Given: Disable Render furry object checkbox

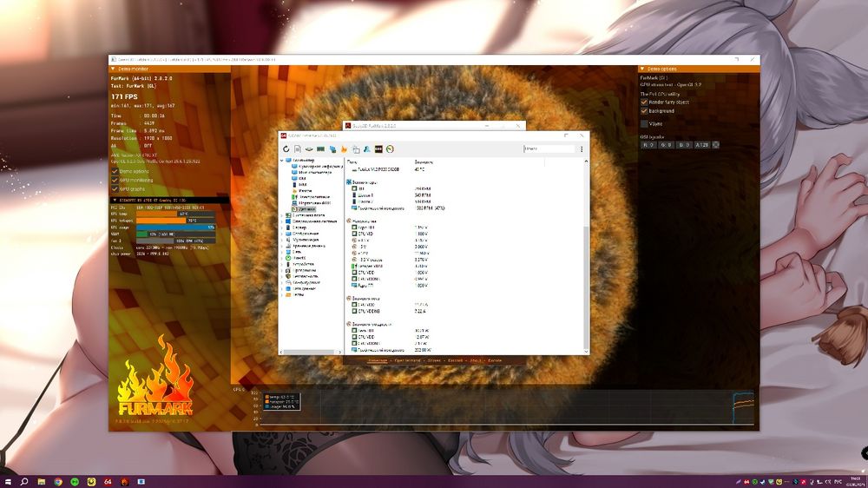Looking at the screenshot, I should (644, 102).
